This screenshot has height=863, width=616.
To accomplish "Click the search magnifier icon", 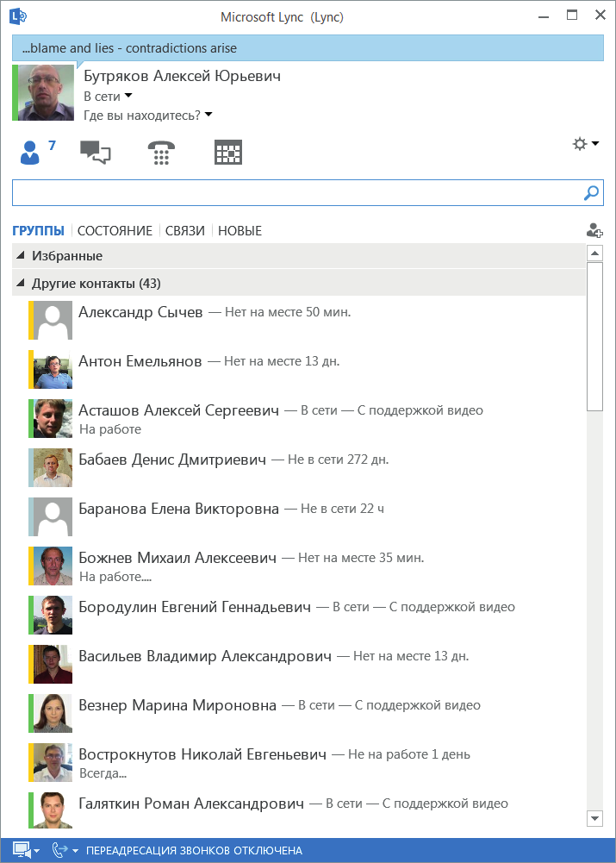I will (591, 193).
